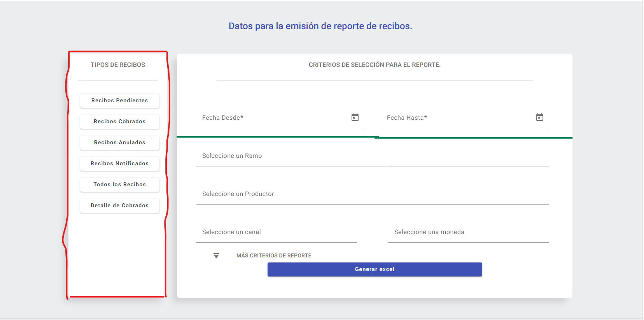
Task: Click the page title about reporte de recibos
Action: tap(320, 26)
